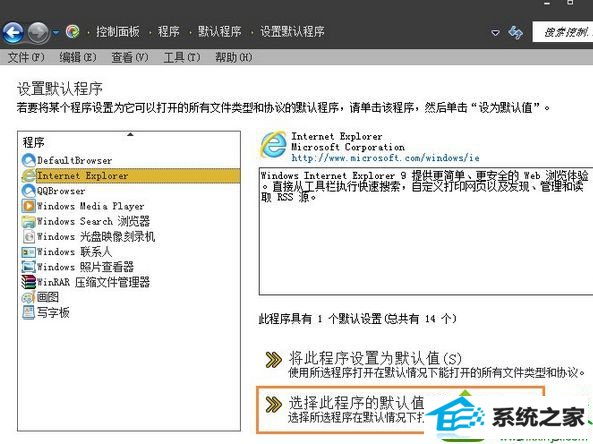593x444 pixels.
Task: Select DefaultBrowser in program list
Action: point(75,160)
